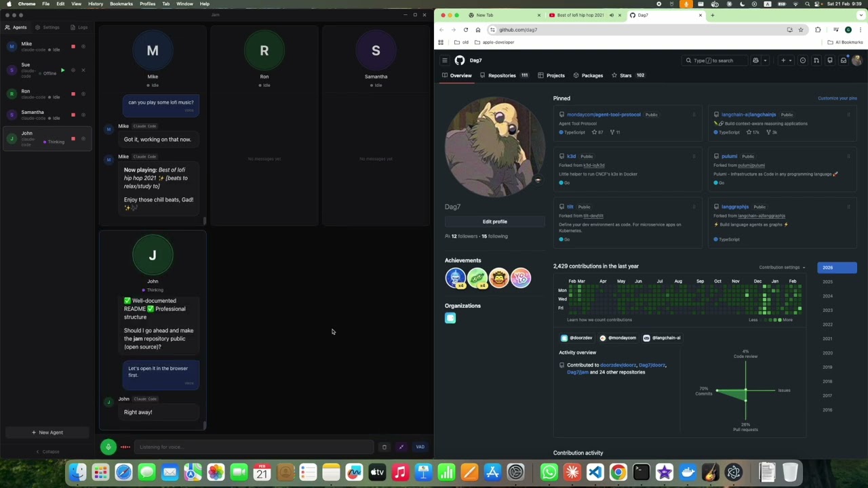This screenshot has width=868, height=488.
Task: Open GitHub create new plus dropdown
Action: [785, 60]
